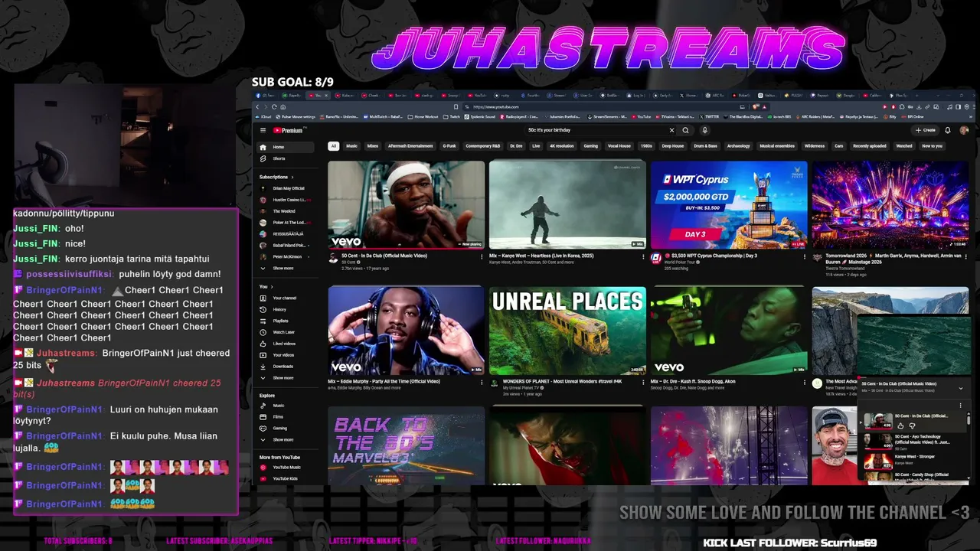Start voice search with the microphone icon
Viewport: 980px width, 551px height.
coord(704,130)
